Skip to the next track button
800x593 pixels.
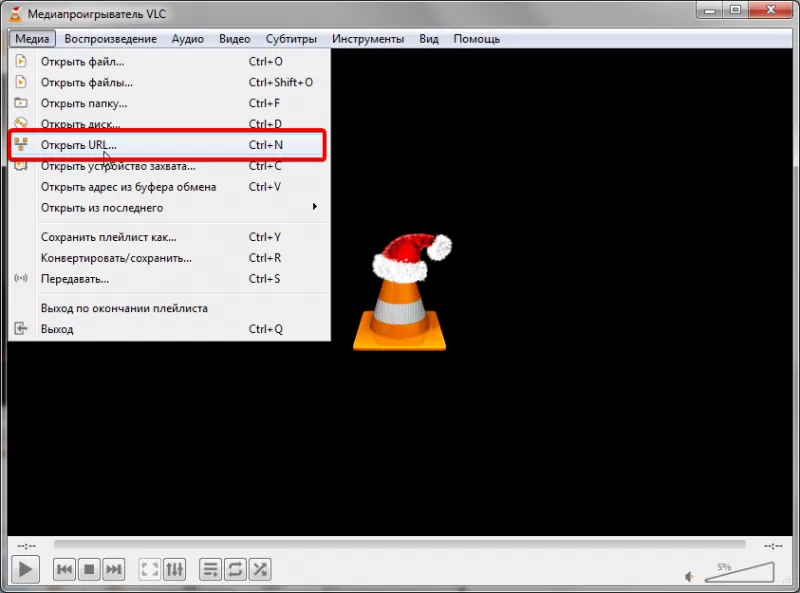pos(113,569)
